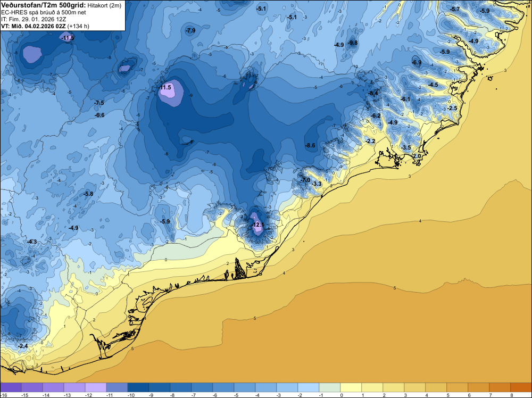Click the title text 'Veðurstofan/T2m 500grid:'

pyautogui.click(x=44, y=5)
